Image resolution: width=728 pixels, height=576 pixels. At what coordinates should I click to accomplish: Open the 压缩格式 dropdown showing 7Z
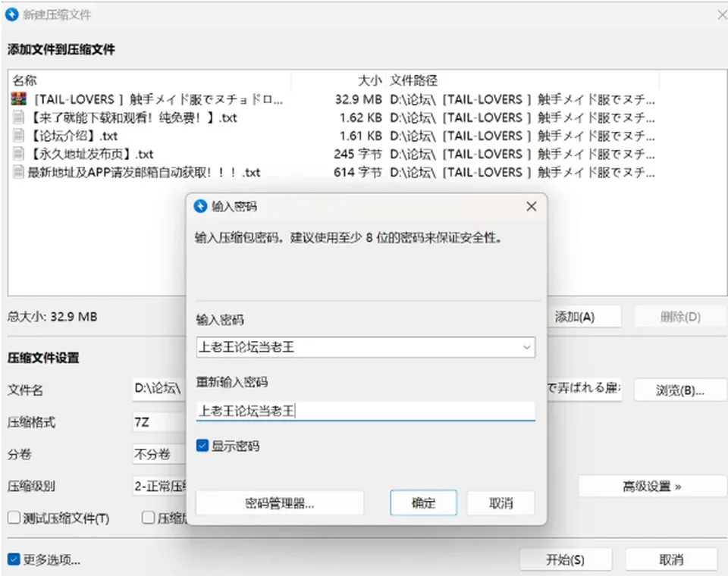tap(159, 422)
